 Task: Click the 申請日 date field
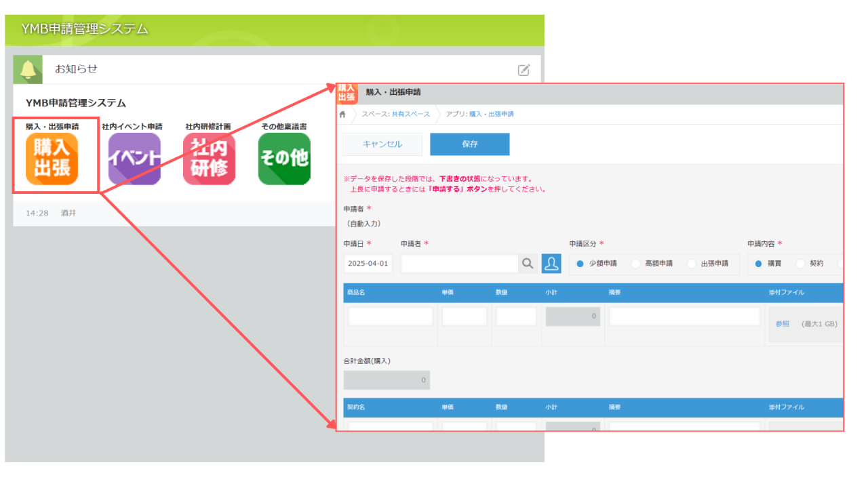(x=367, y=263)
